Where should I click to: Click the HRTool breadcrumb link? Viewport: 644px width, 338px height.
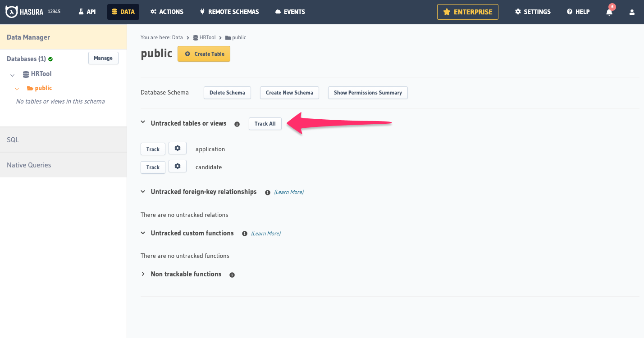[x=205, y=37]
